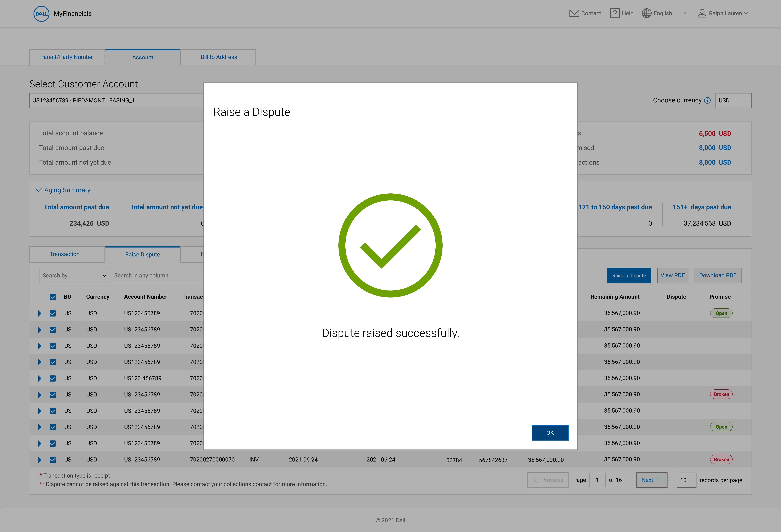This screenshot has width=781, height=532.
Task: Uncheck checkbox in first Broken promise row
Action: (x=53, y=395)
